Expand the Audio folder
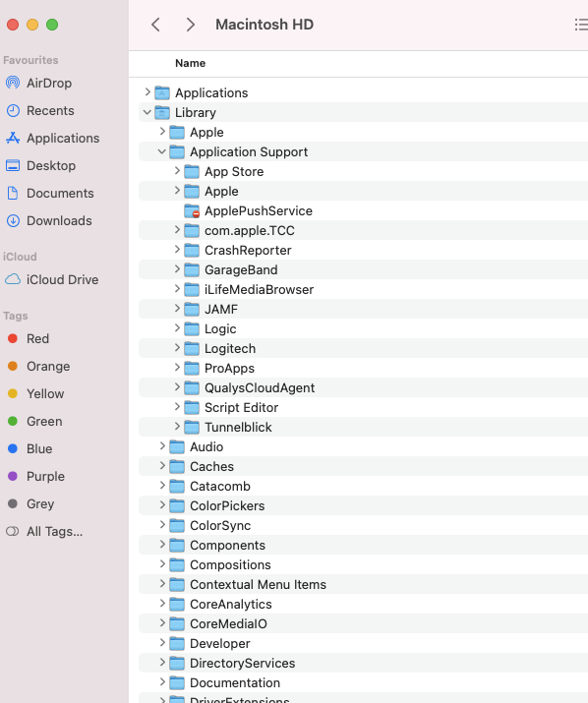The image size is (588, 703). tap(162, 446)
